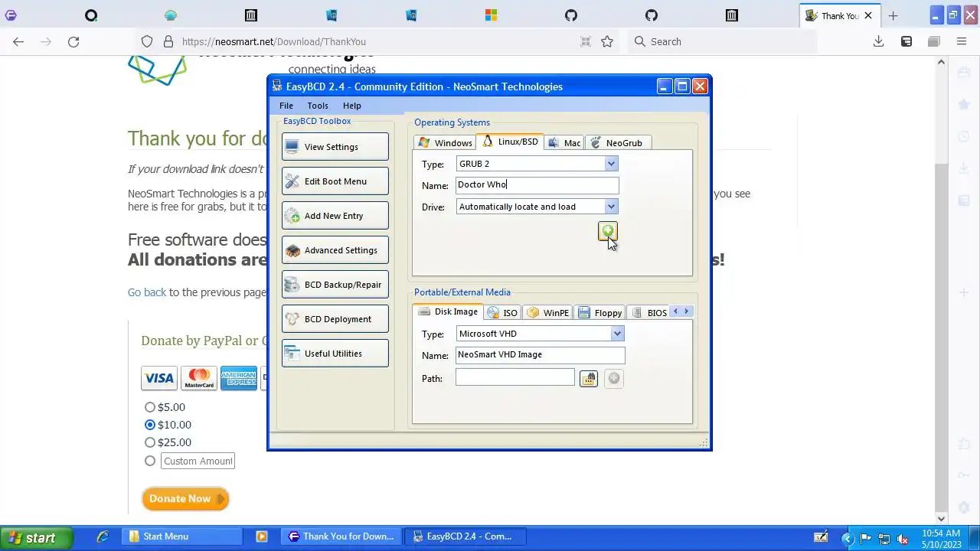Click the browse folder icon next to Path
980x551 pixels.
(588, 378)
